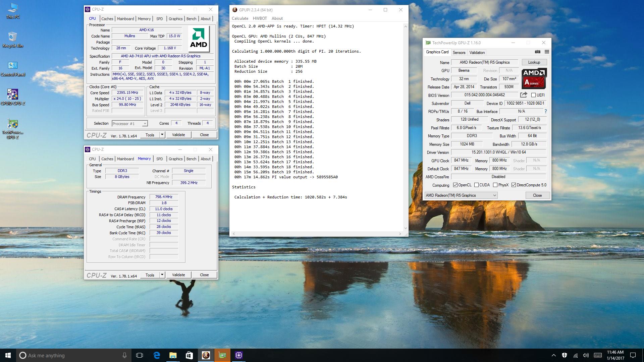Open the Processor #1 selection dropdown
Screen dimensions: 644x362
click(x=129, y=124)
